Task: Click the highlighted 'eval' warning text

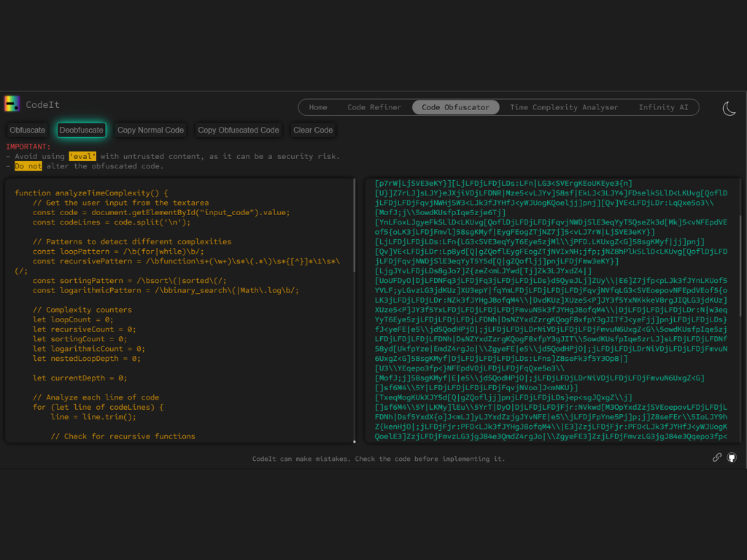Action: (82, 156)
